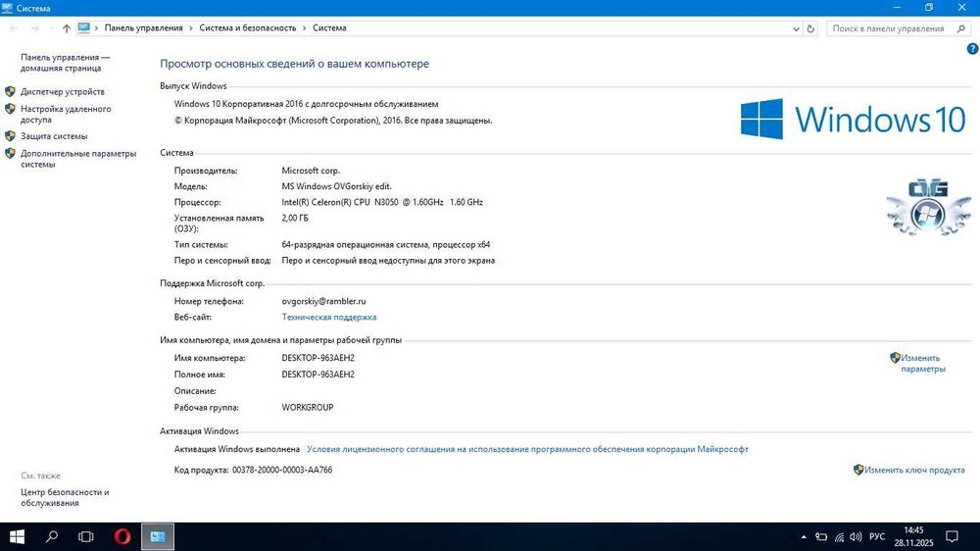Launch Opera browser from the taskbar
The width and height of the screenshot is (980, 551).
pyautogui.click(x=122, y=536)
